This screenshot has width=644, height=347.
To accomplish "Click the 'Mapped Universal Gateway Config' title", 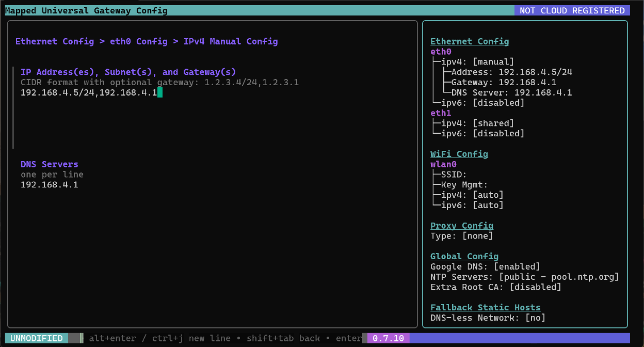I will [x=87, y=10].
